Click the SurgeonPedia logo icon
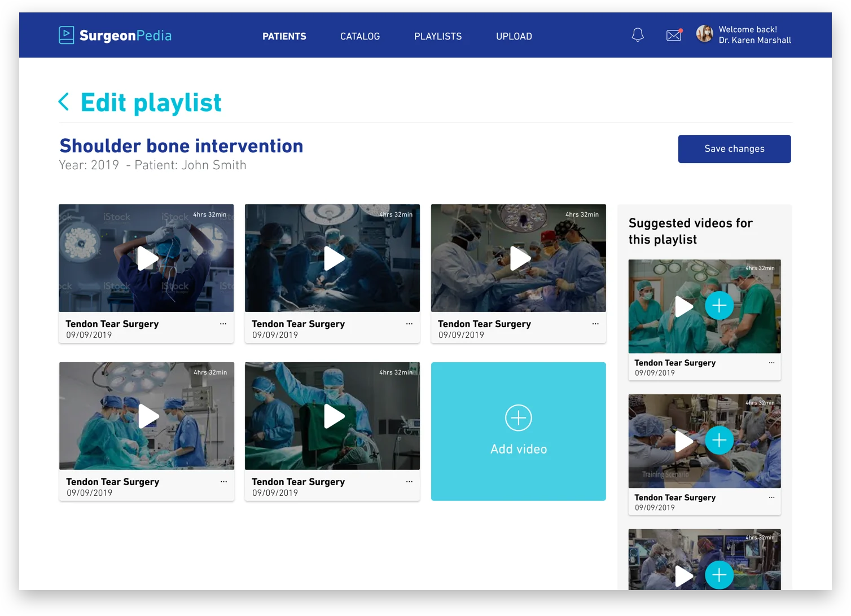Image resolution: width=851 pixels, height=616 pixels. [x=66, y=35]
